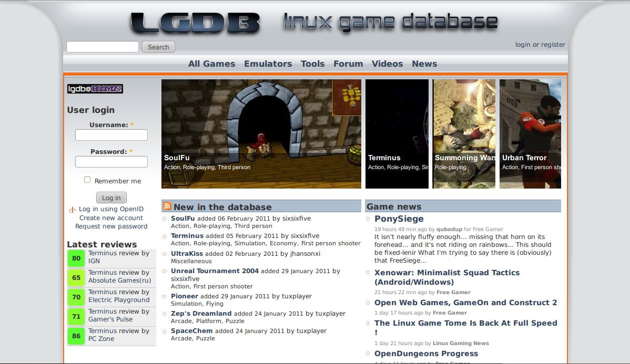Open the All Games section
Screen dimensions: 630x364
(x=211, y=64)
